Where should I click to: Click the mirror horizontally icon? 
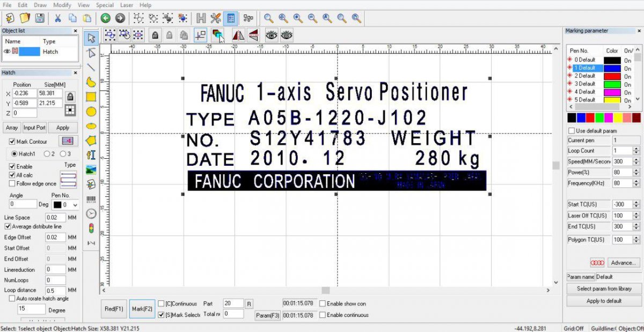pyautogui.click(x=238, y=35)
